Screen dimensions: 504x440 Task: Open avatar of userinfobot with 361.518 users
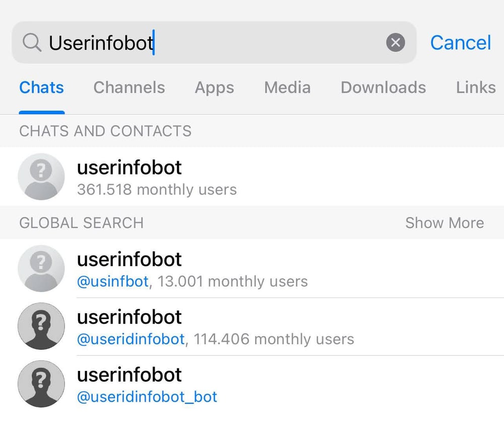coord(41,176)
